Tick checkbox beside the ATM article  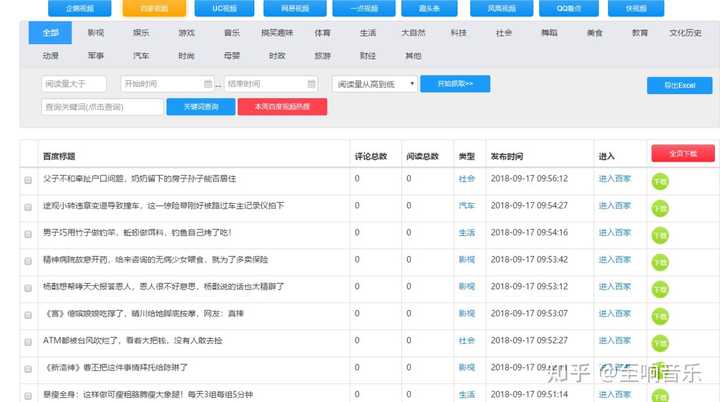pyautogui.click(x=28, y=342)
